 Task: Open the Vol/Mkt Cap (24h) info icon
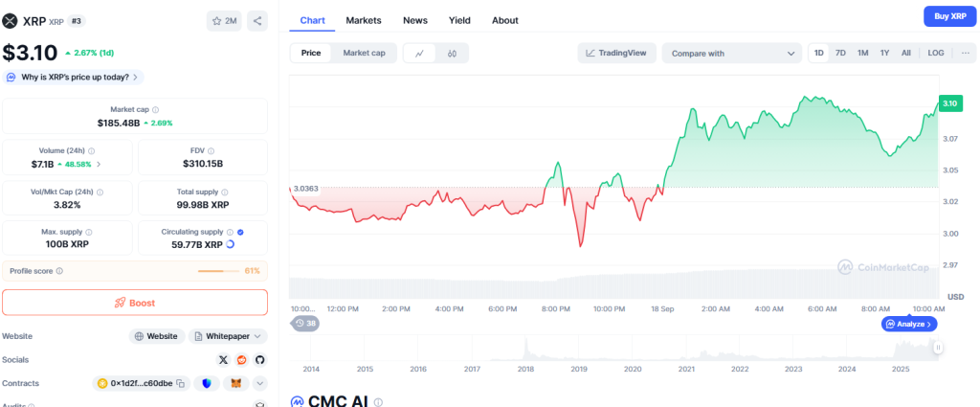point(100,192)
